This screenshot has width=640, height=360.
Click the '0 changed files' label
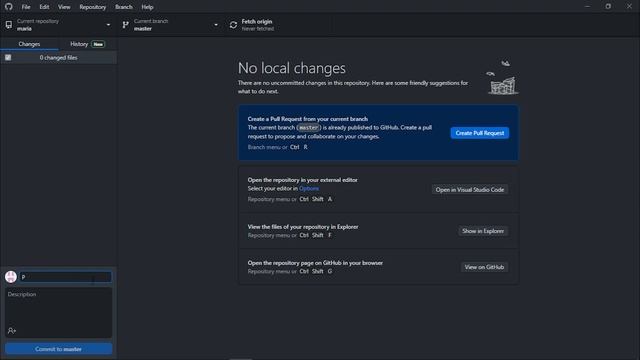pos(58,58)
